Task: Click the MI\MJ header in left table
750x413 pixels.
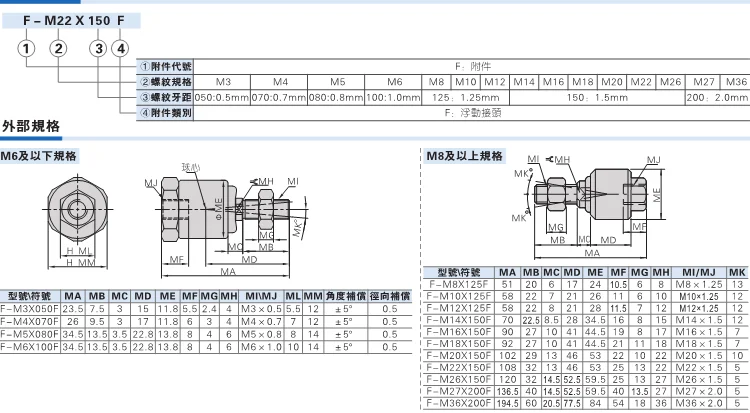Action: tap(261, 296)
